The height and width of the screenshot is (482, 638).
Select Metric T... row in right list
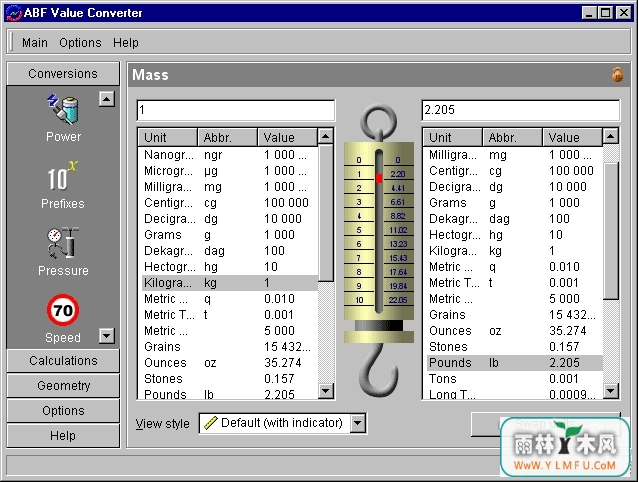click(513, 283)
